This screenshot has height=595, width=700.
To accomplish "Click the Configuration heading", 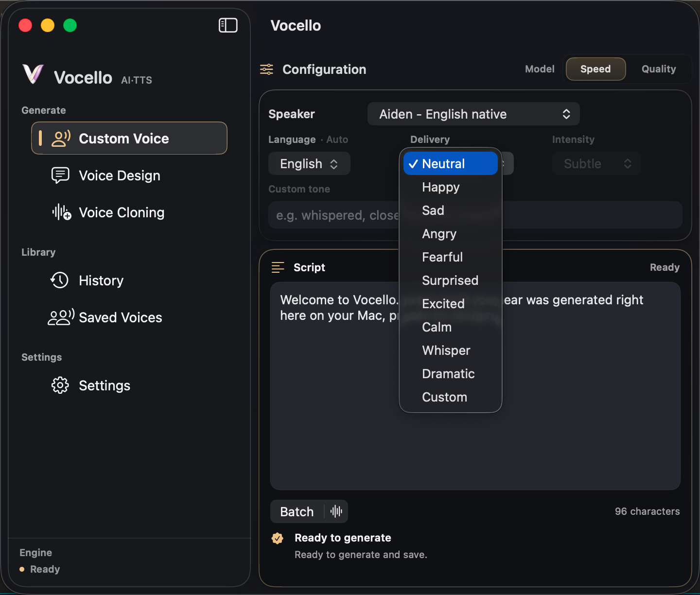I will [324, 70].
